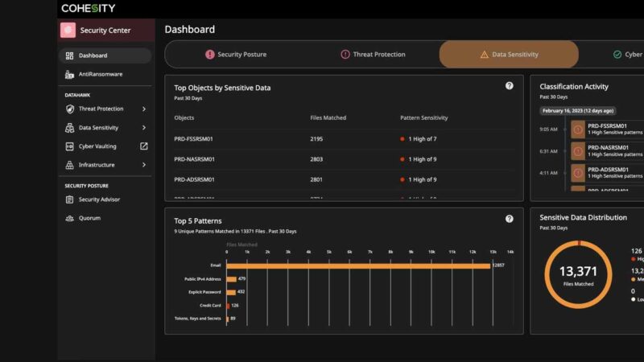644x362 pixels.
Task: Open the PRD-NASRSM01 object row
Action: (x=194, y=158)
